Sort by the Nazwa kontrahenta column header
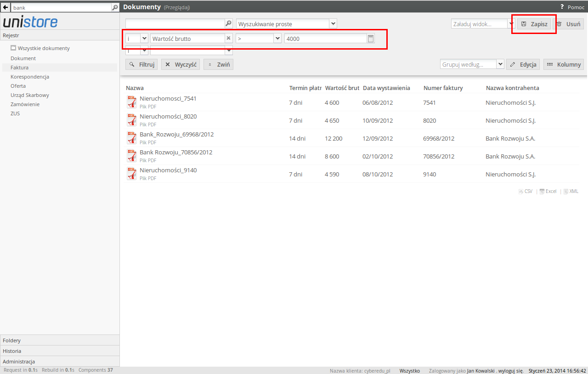 pyautogui.click(x=512, y=88)
